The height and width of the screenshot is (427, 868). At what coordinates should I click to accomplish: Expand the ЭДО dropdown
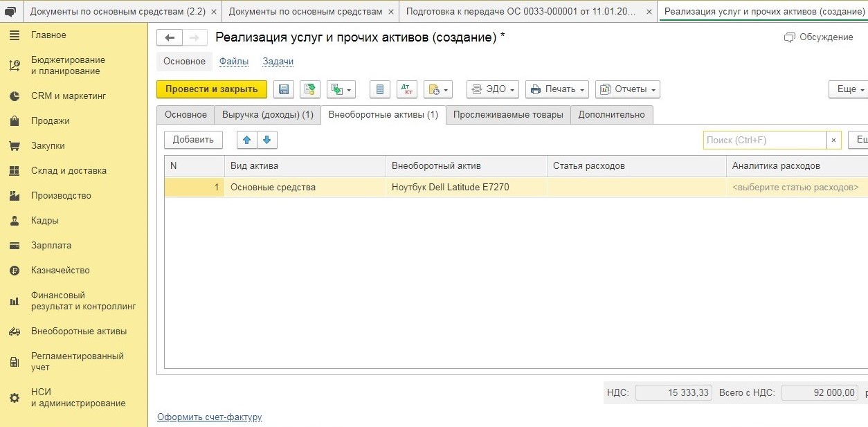pos(493,89)
